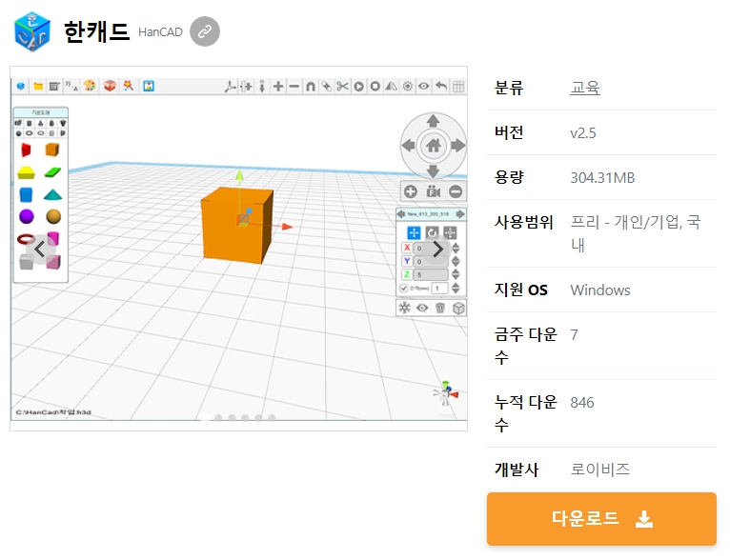
Task: Select the orange cube shape in palette
Action: coord(52,150)
